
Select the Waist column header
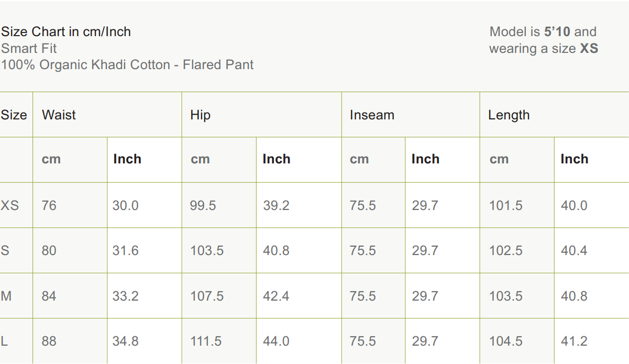(59, 115)
